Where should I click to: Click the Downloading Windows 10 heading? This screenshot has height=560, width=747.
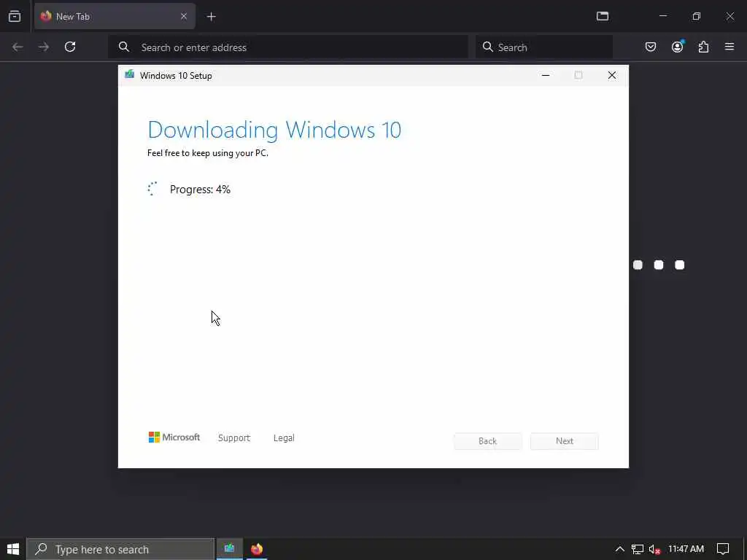tap(274, 130)
